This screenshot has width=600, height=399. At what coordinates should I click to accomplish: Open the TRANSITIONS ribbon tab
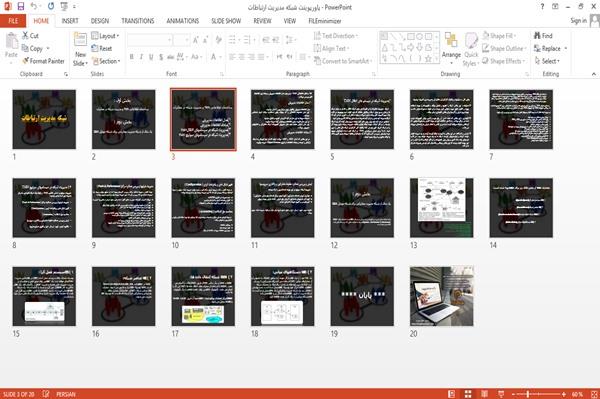click(x=137, y=21)
